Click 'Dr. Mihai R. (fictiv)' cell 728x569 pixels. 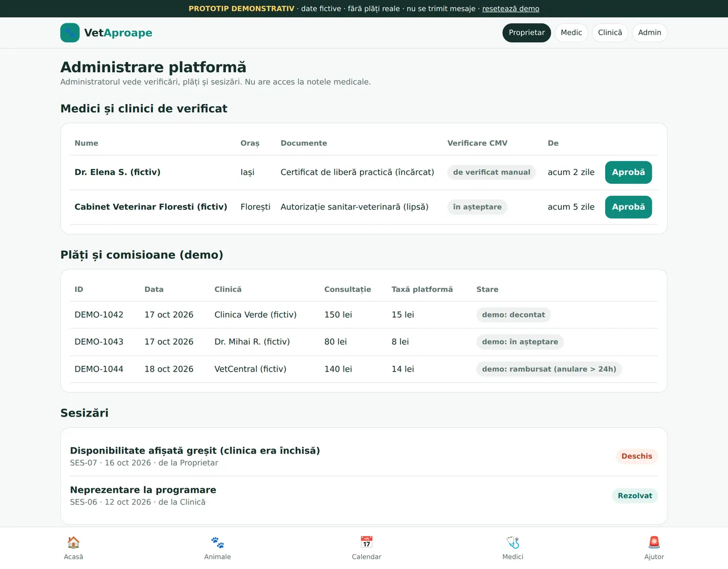click(252, 342)
